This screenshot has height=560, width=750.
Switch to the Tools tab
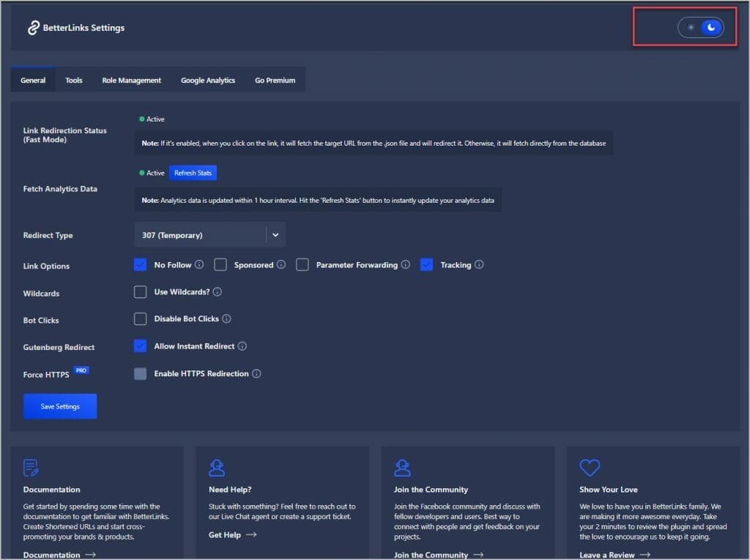click(x=74, y=80)
